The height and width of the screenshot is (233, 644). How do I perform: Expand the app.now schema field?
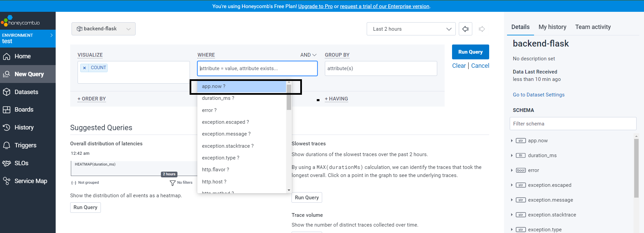(512, 141)
